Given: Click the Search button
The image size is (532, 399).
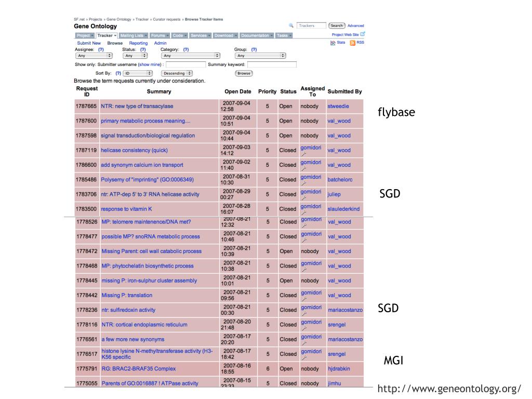Looking at the screenshot, I should pos(337,25).
